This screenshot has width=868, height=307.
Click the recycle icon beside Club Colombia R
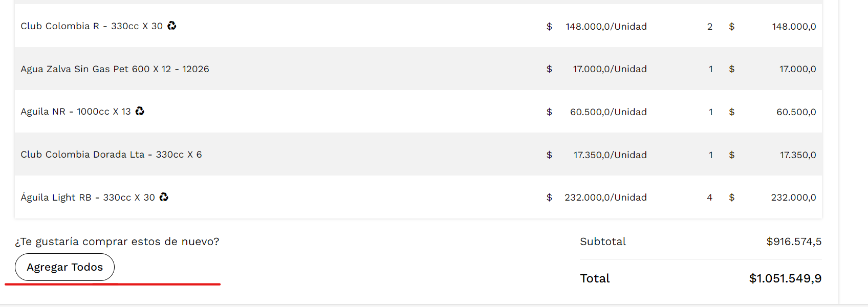coord(172,26)
